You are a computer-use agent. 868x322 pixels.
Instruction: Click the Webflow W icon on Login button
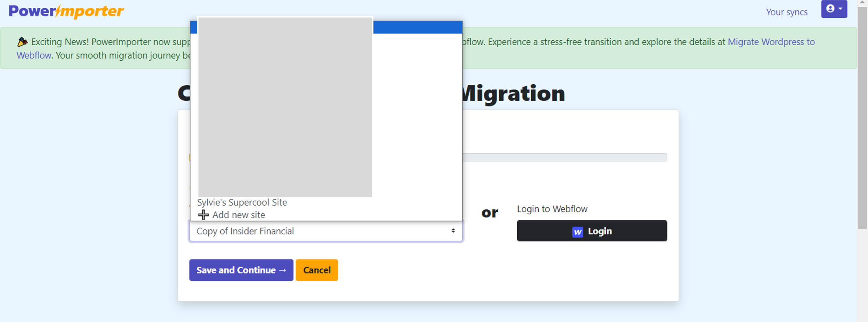pos(577,232)
